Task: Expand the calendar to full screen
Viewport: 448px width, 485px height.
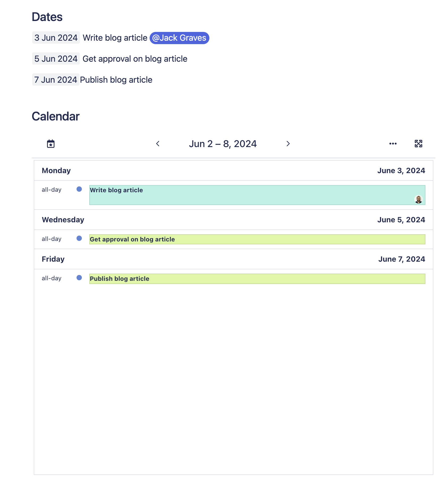Action: (x=418, y=143)
